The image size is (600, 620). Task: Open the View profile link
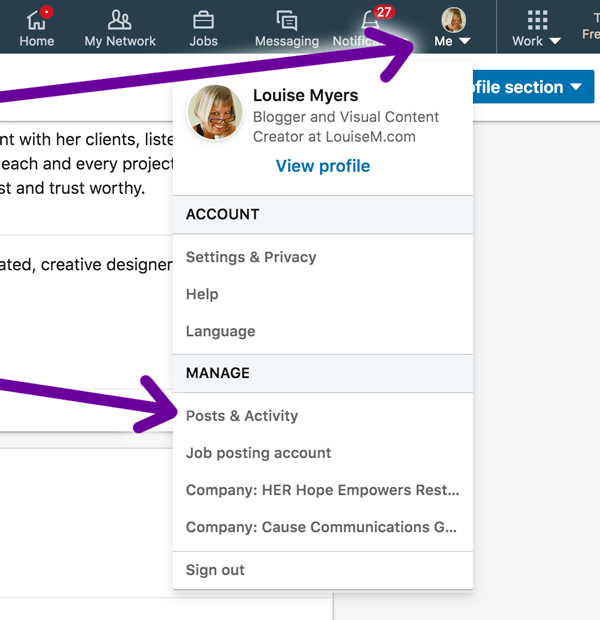pos(323,166)
